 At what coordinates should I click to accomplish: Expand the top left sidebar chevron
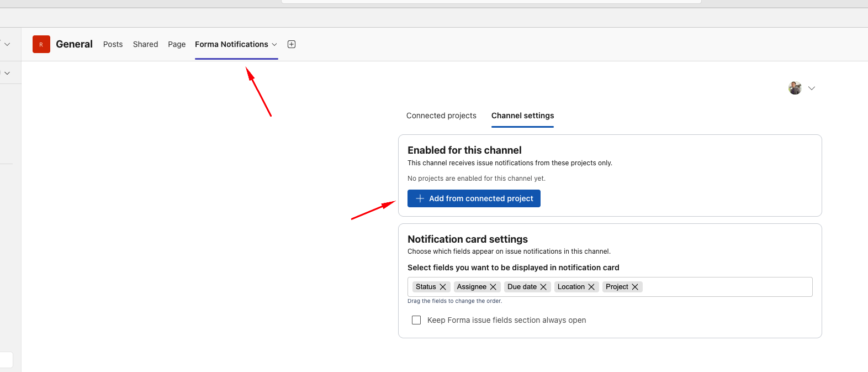[x=7, y=44]
